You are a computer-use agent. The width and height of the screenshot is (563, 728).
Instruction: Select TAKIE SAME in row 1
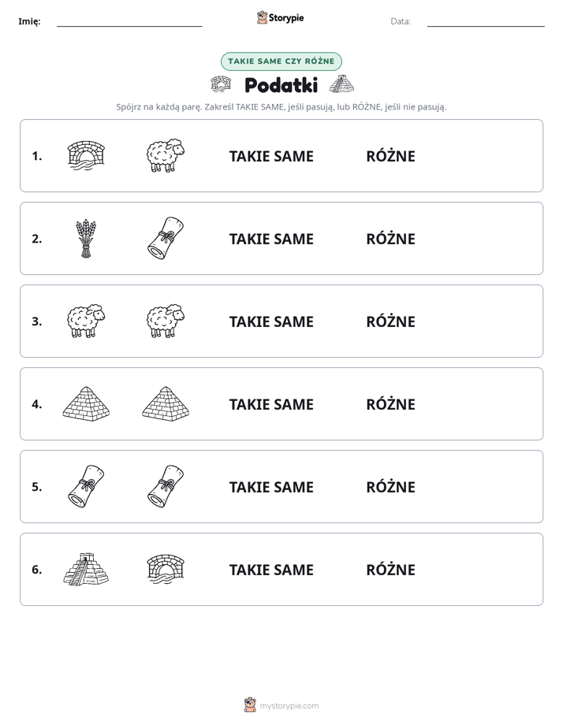(x=271, y=157)
